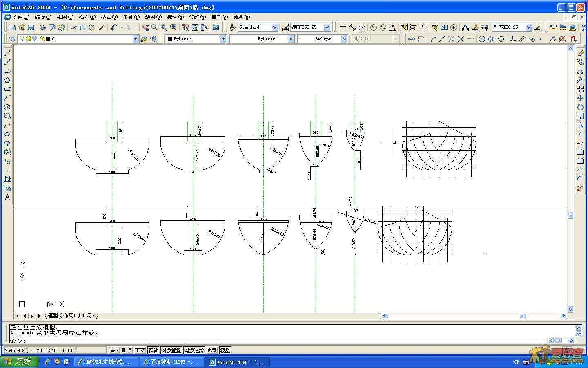
Task: Select the Circle draw tool in left toolbar
Action: pos(7,107)
